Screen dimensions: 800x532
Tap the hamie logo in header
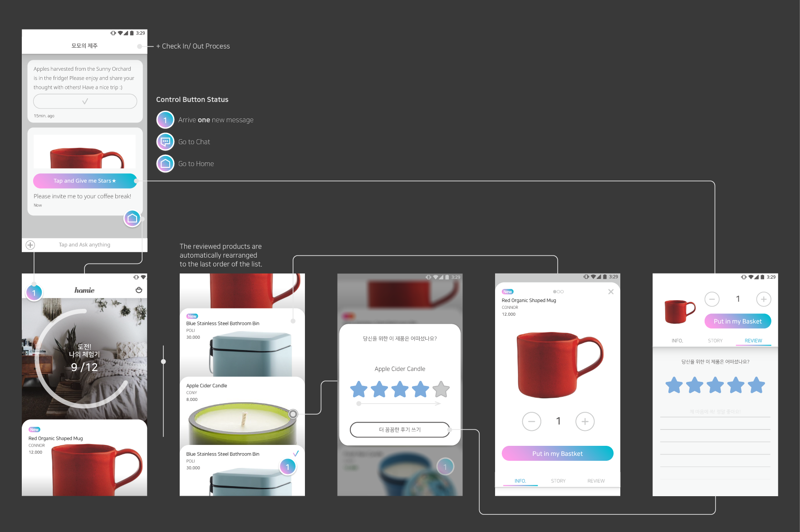click(84, 290)
